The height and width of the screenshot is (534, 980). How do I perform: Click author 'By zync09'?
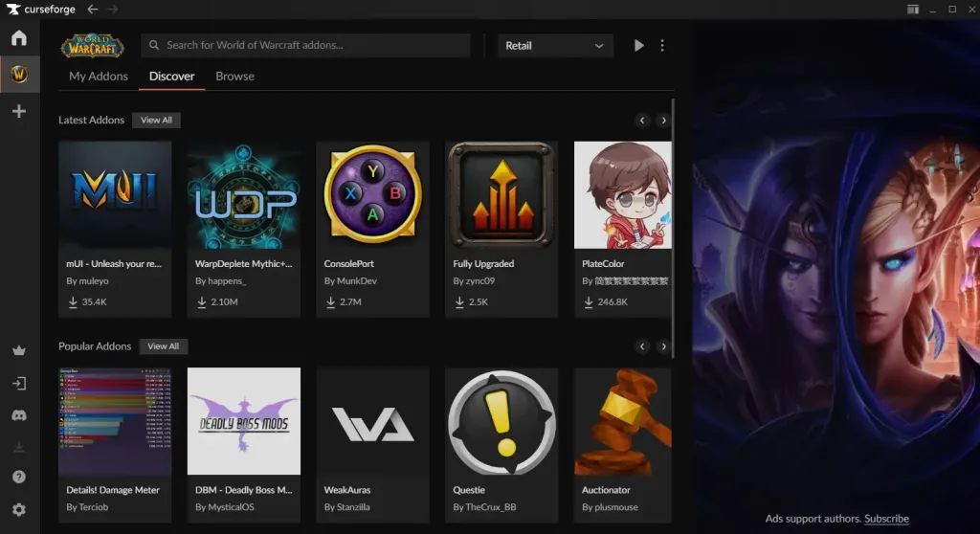pyautogui.click(x=474, y=281)
